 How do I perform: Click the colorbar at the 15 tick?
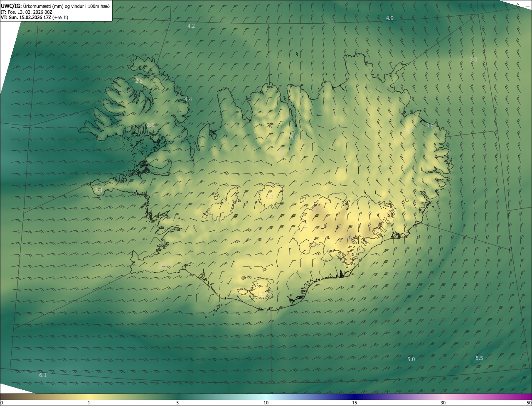355,403
